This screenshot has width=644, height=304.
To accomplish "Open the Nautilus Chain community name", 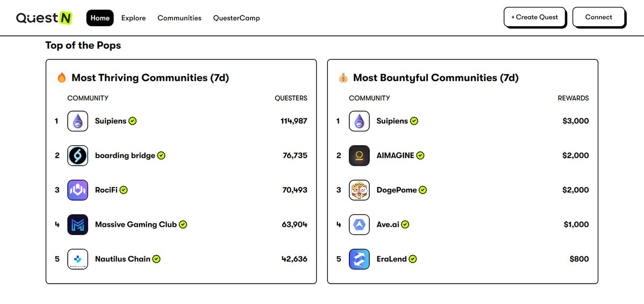I will (123, 259).
